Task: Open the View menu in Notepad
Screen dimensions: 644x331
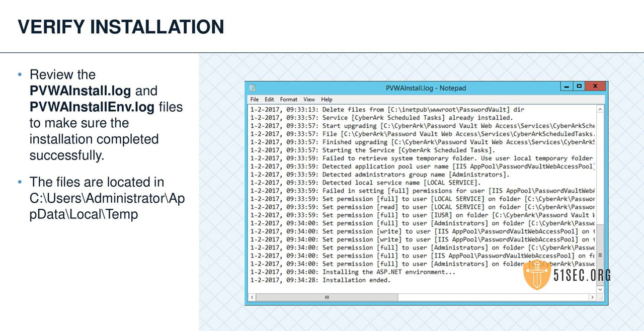Action: click(x=309, y=100)
